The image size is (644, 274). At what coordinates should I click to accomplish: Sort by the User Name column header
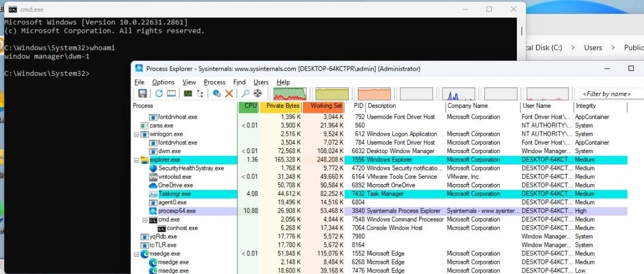pos(547,106)
